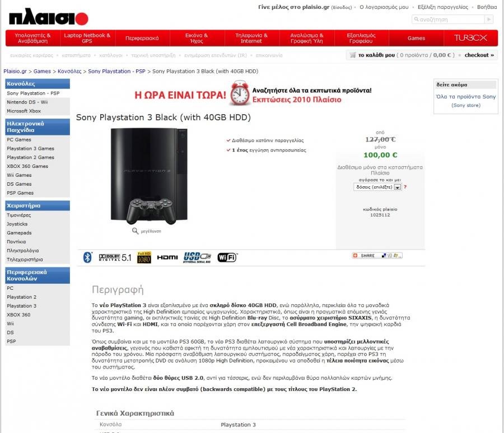This screenshot has width=504, height=433.
Task: Click the shopping cart icon
Action: point(353,55)
